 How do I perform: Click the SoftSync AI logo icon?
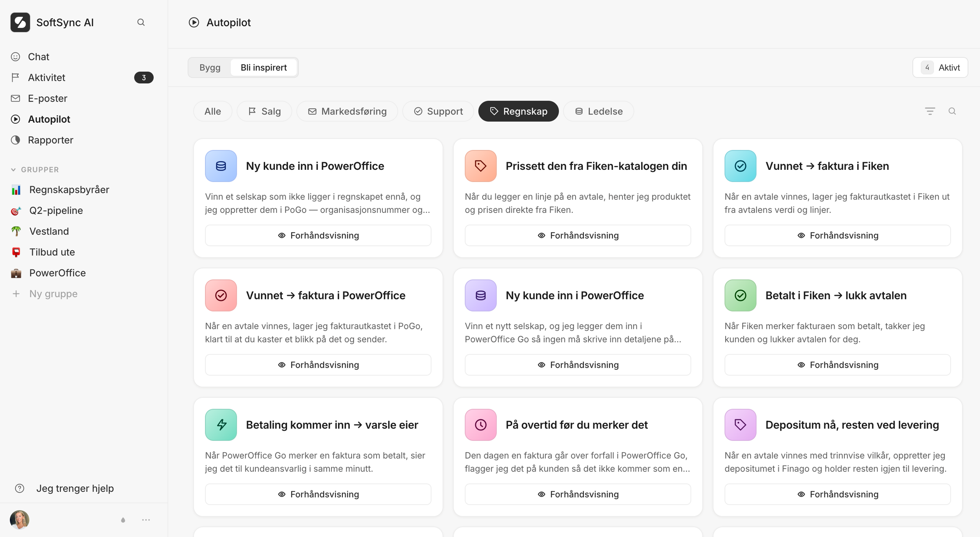(20, 22)
